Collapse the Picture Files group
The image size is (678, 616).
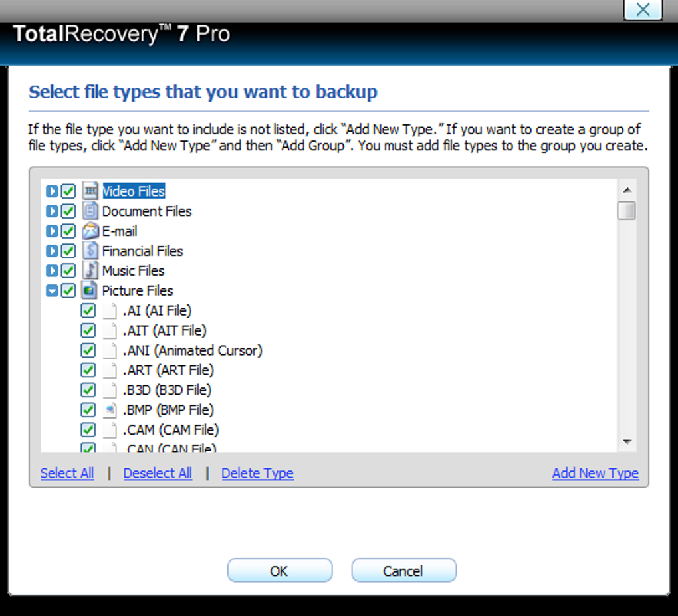(52, 290)
